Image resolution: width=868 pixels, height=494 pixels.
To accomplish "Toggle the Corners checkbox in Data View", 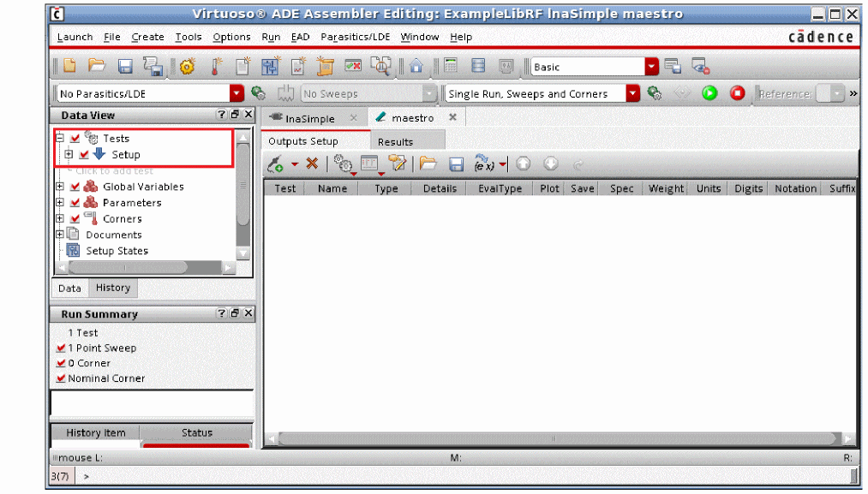I will coord(75,218).
